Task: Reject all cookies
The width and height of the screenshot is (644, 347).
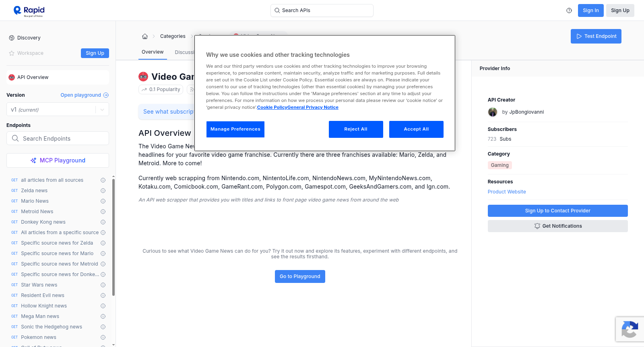Action: pyautogui.click(x=356, y=129)
